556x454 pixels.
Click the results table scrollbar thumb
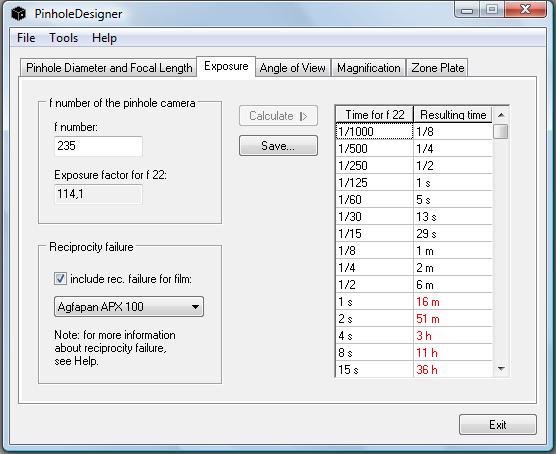coord(501,131)
